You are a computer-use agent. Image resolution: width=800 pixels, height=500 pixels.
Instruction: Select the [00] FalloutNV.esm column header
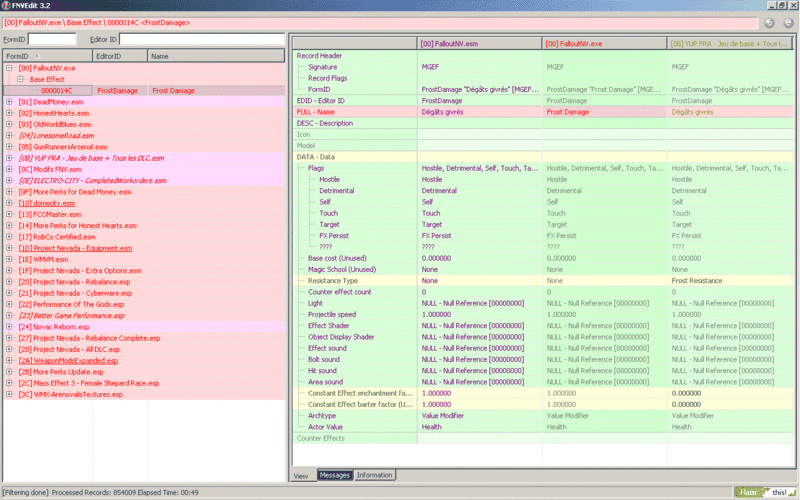(x=480, y=44)
